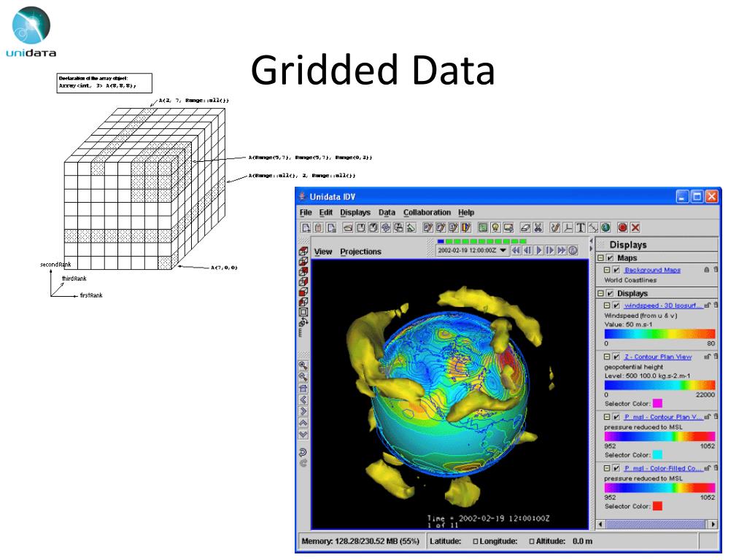Toggle Background Maps visibility checkbox

[616, 270]
